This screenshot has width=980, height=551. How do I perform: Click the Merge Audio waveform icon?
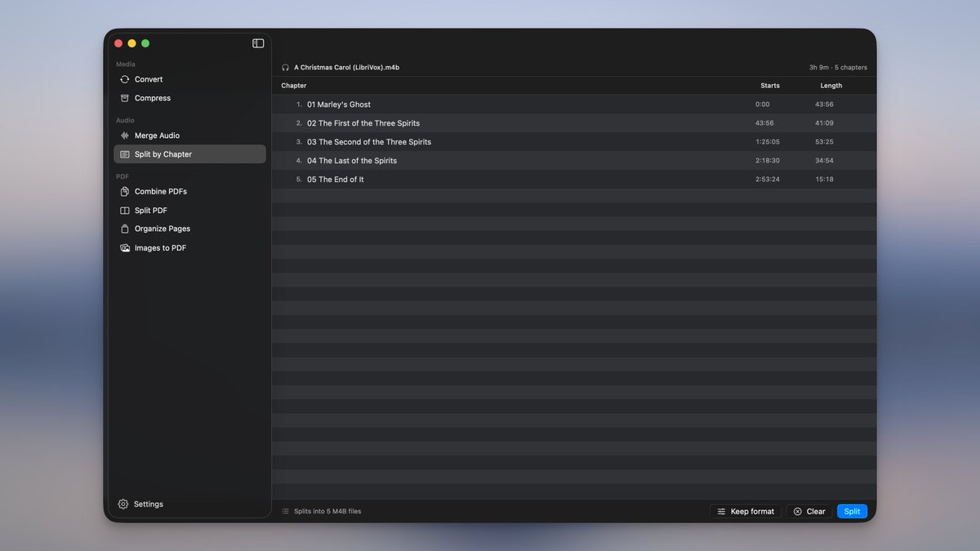click(x=125, y=136)
